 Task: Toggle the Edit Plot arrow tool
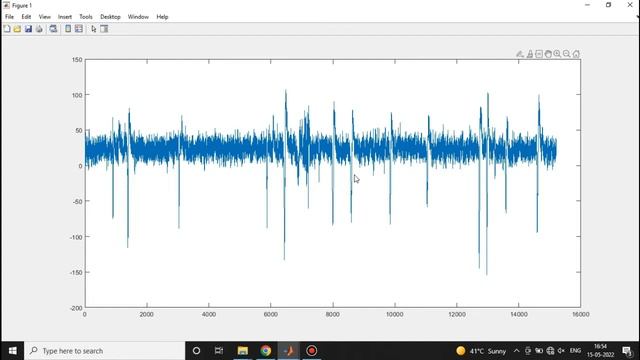click(94, 29)
